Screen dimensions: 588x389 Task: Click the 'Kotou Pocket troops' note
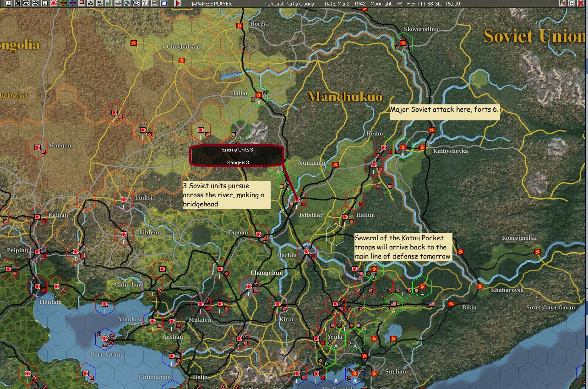point(403,247)
